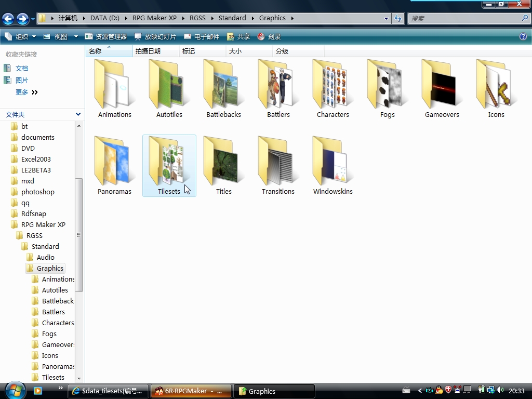The image size is (532, 399).
Task: Open the Gameovers folder icon
Action: click(x=442, y=85)
